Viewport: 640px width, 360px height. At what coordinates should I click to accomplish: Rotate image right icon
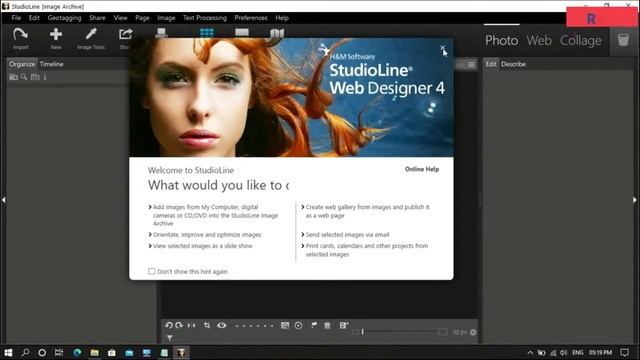pos(179,325)
